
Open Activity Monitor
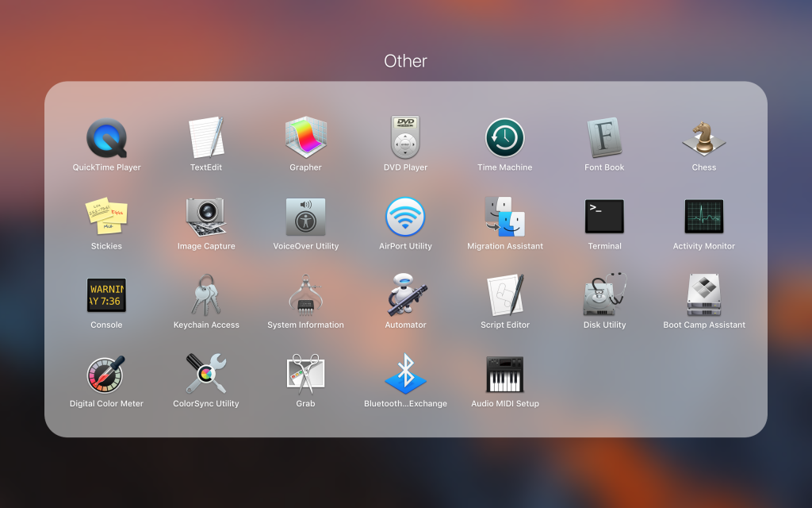[704, 216]
